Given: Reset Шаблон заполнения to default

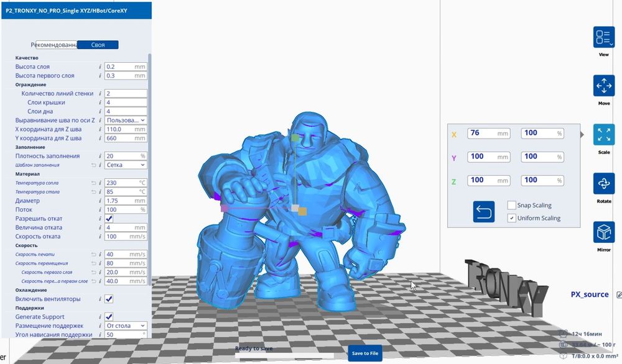Looking at the screenshot, I should (x=94, y=165).
